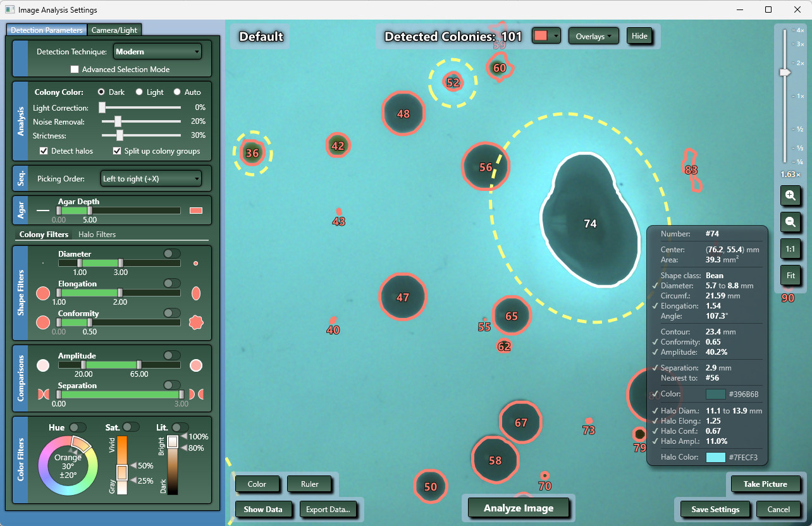Uncheck the Detect halos checkbox
Screen dimensions: 812x526
pyautogui.click(x=44, y=151)
